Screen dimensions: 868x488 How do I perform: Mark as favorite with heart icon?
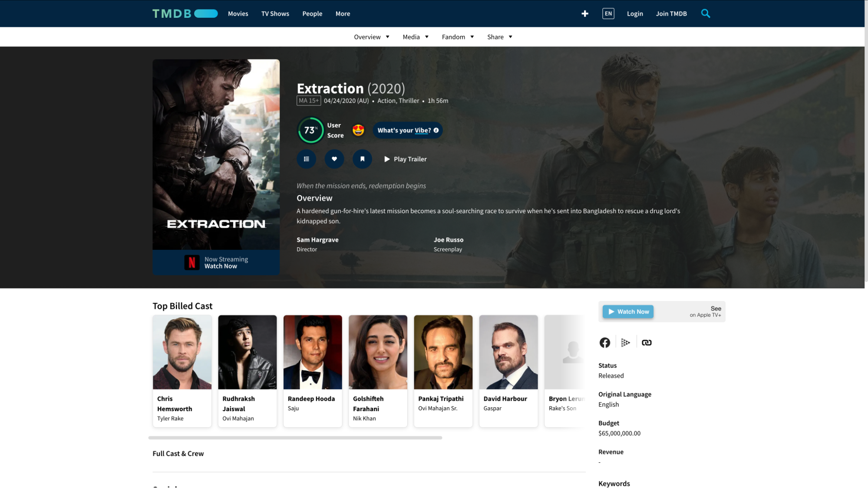334,159
